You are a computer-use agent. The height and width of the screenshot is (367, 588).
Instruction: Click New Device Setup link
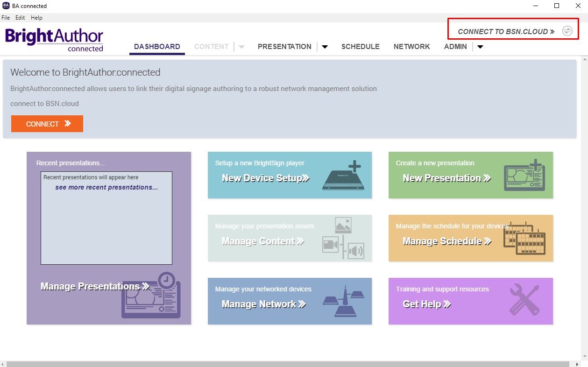point(265,178)
